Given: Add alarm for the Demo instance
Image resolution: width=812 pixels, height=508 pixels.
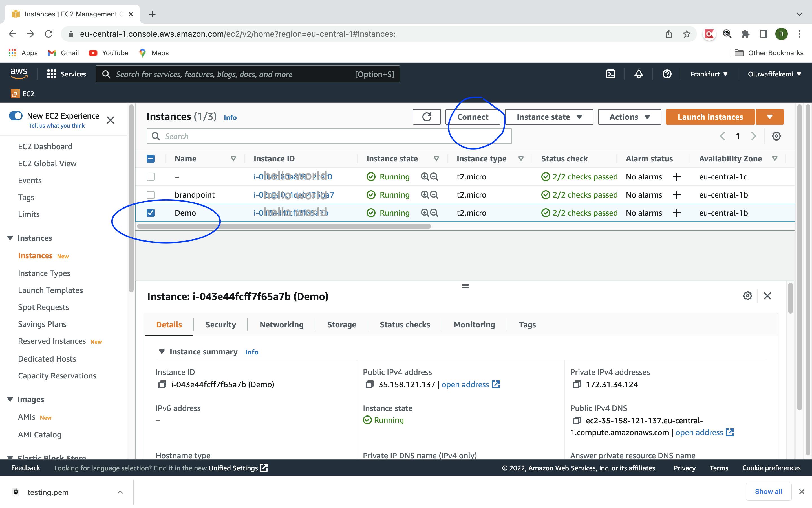Looking at the screenshot, I should pyautogui.click(x=676, y=213).
